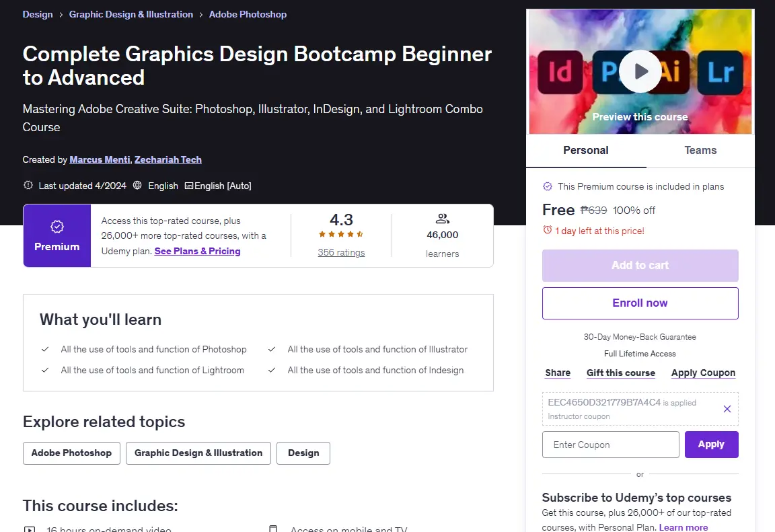Open instructor Marcus Menti's profile
Image resolution: width=775 pixels, height=532 pixels.
point(100,159)
